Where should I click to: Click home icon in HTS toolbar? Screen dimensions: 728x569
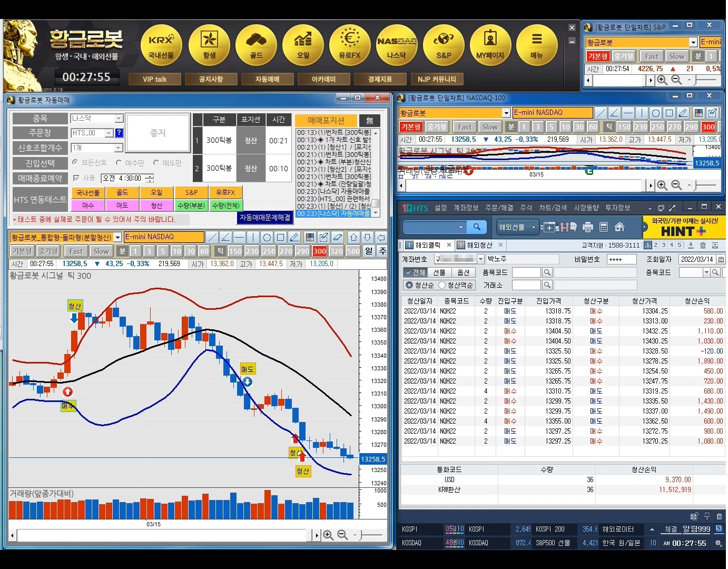tap(619, 227)
